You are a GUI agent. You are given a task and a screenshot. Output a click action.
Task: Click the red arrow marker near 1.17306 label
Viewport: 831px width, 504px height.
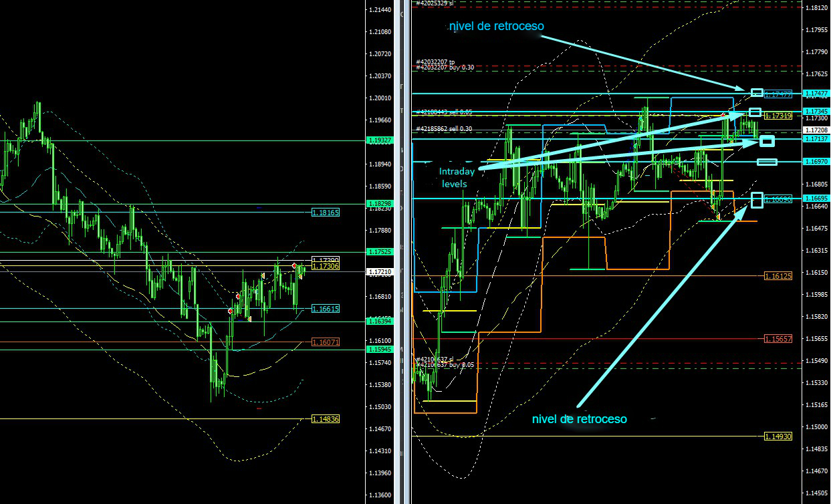coord(294,266)
